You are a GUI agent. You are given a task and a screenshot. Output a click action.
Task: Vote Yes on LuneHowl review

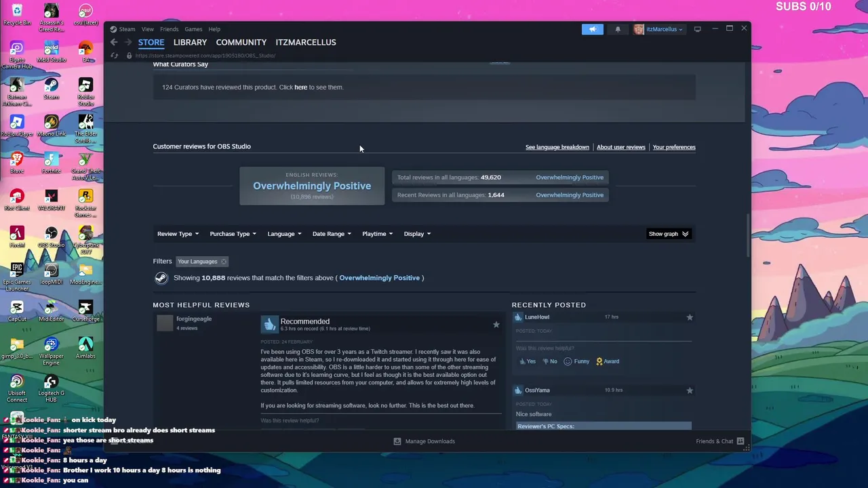[x=528, y=361]
